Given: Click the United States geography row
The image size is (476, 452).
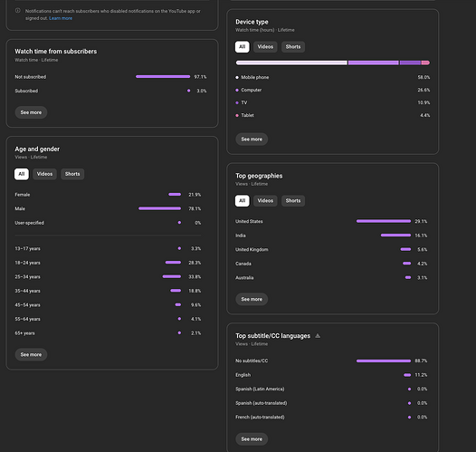Looking at the screenshot, I should (331, 221).
